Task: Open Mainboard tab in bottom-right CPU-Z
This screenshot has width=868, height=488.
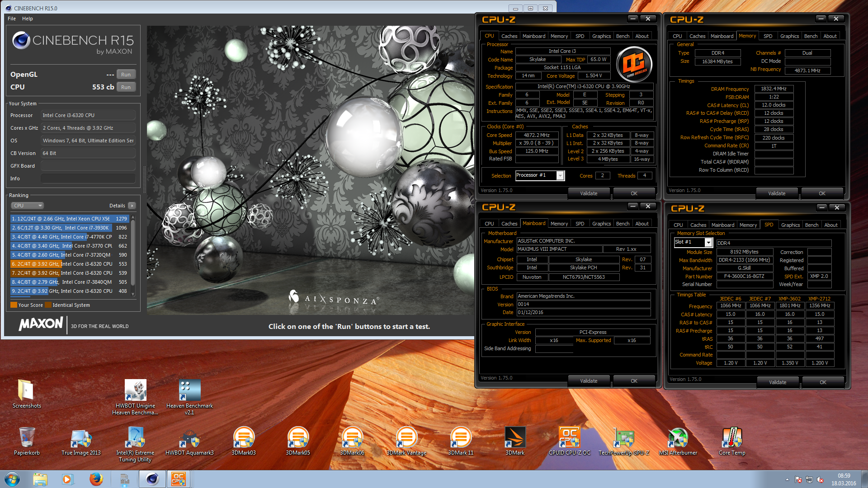Action: 722,225
